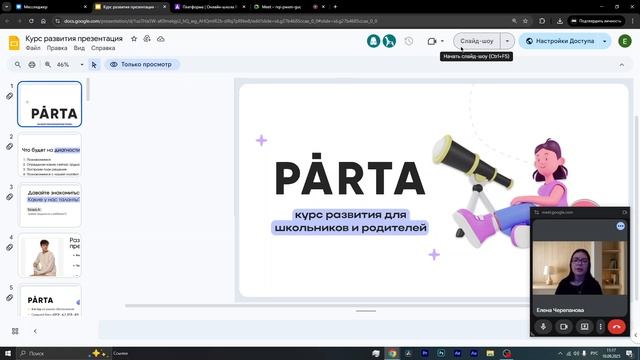This screenshot has width=640, height=360.
Task: Click the browser address bar
Action: tap(282, 21)
